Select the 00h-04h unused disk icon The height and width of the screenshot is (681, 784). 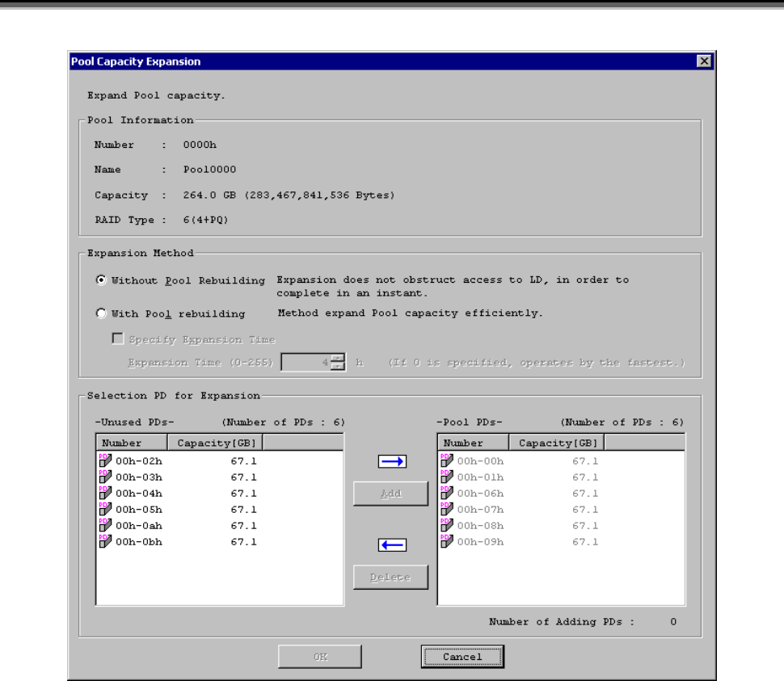click(104, 493)
